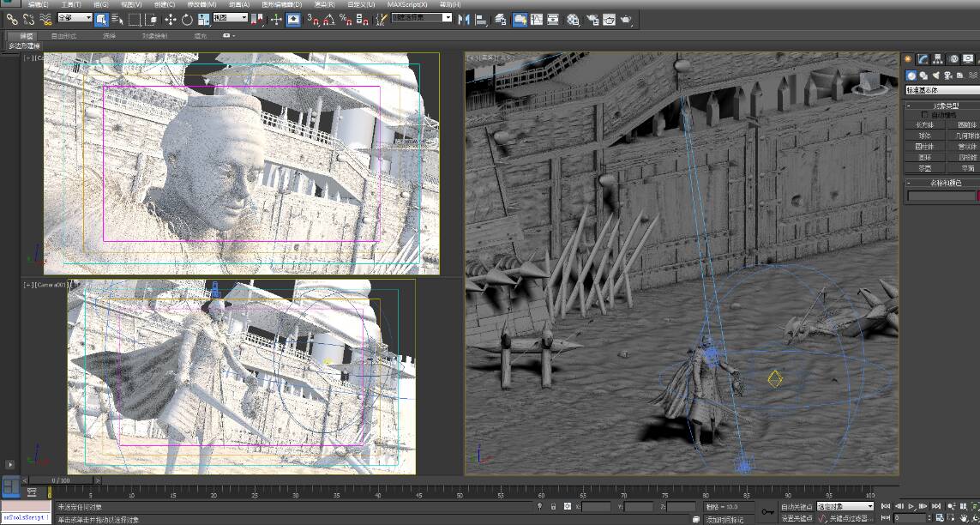This screenshot has height=525, width=980.
Task: Open Material Editor icon
Action: click(x=573, y=20)
